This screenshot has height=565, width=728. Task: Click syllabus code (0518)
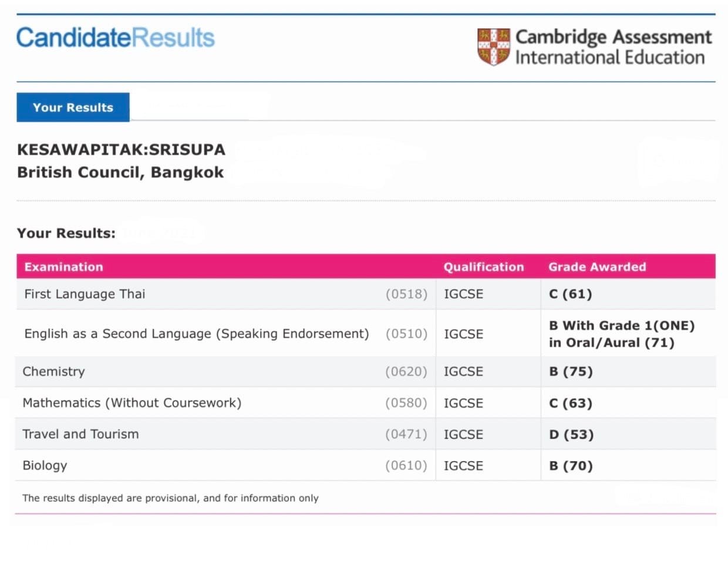point(406,294)
